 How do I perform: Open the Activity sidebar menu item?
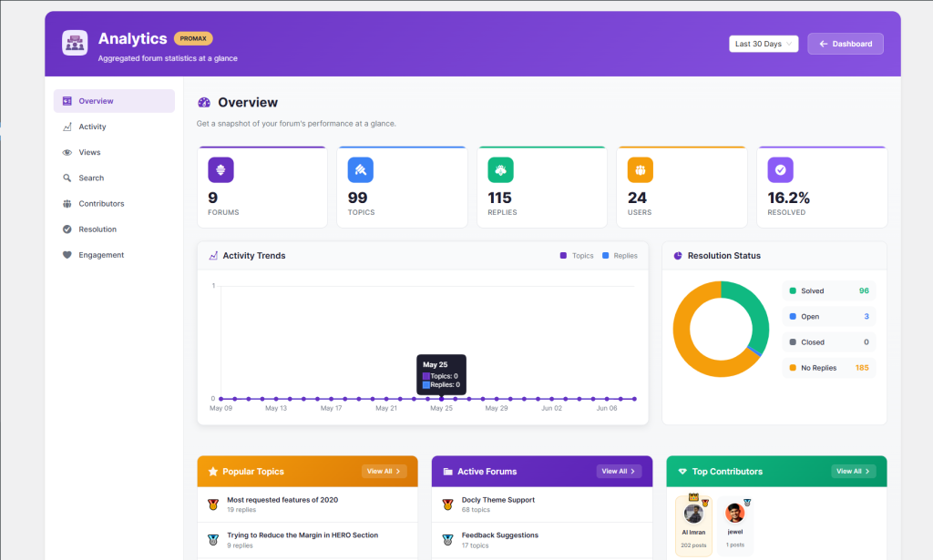point(114,127)
